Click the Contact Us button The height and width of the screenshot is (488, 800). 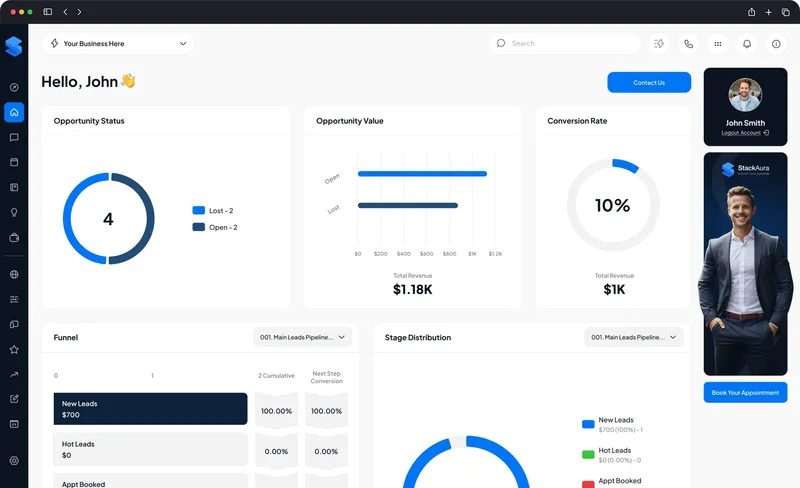pos(649,83)
